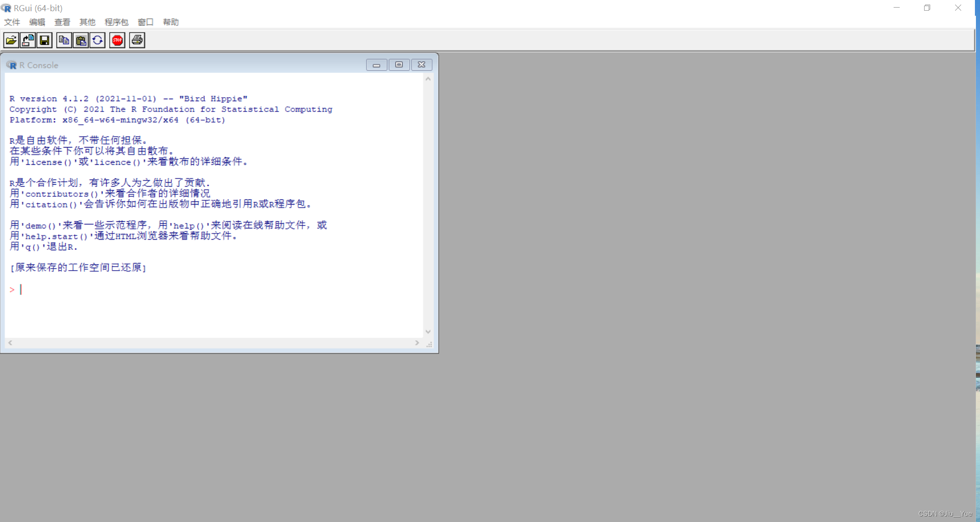980x522 pixels.
Task: Open the 查看 menu
Action: [63, 22]
